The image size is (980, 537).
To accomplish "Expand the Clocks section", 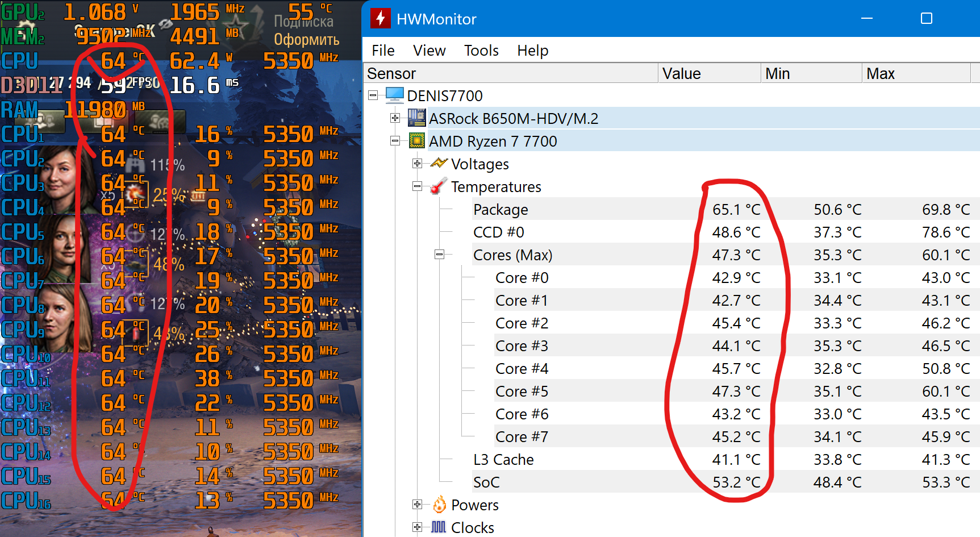I will [x=417, y=527].
